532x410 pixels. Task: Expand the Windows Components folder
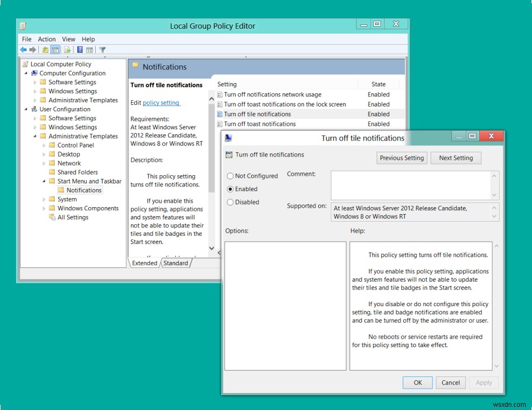tap(44, 208)
